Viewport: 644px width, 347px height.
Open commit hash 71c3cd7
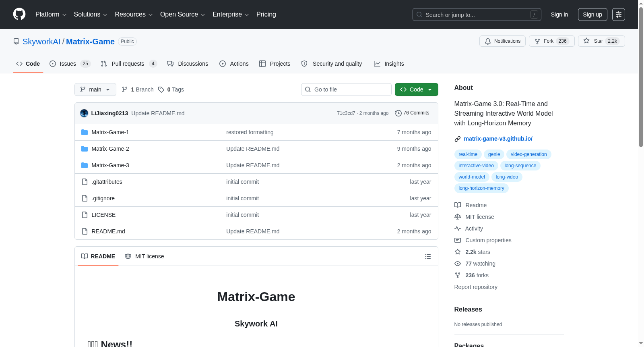click(346, 113)
